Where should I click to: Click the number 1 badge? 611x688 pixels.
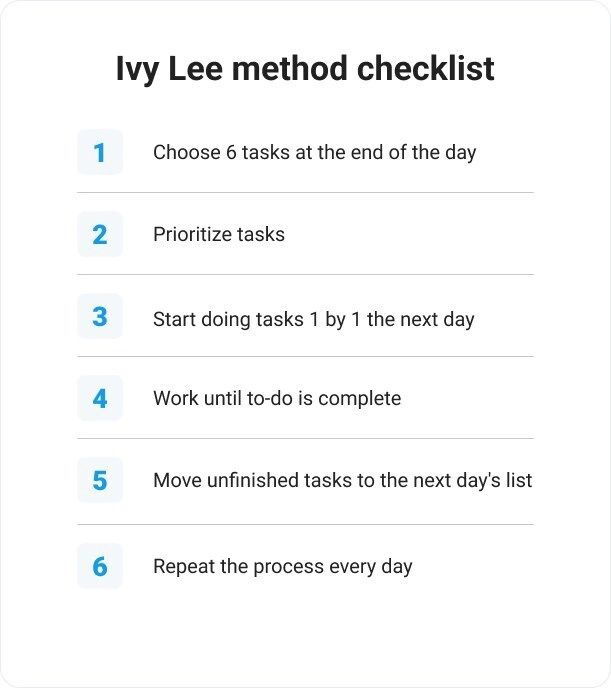point(100,152)
